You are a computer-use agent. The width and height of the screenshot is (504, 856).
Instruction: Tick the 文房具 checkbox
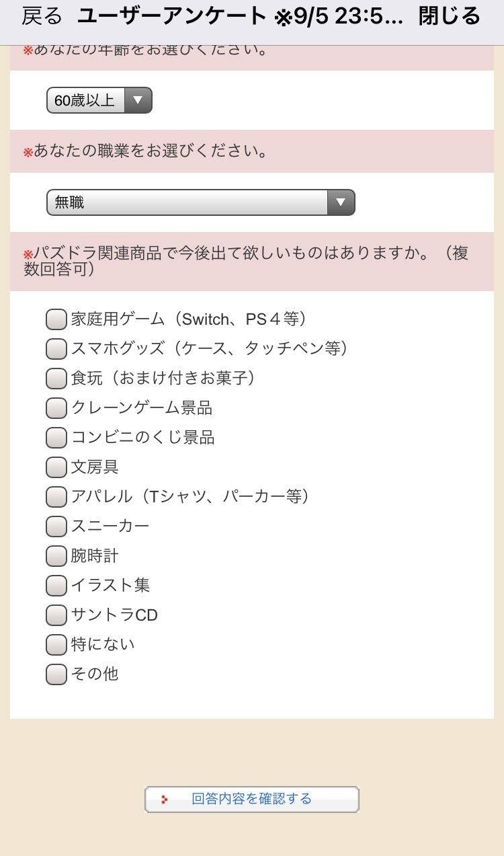[x=56, y=467]
